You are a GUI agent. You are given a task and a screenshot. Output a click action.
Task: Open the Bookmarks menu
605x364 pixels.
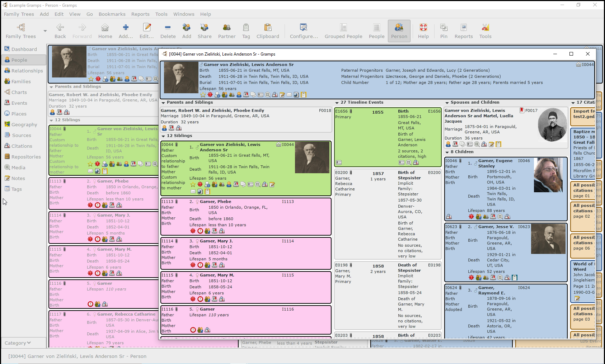point(112,14)
